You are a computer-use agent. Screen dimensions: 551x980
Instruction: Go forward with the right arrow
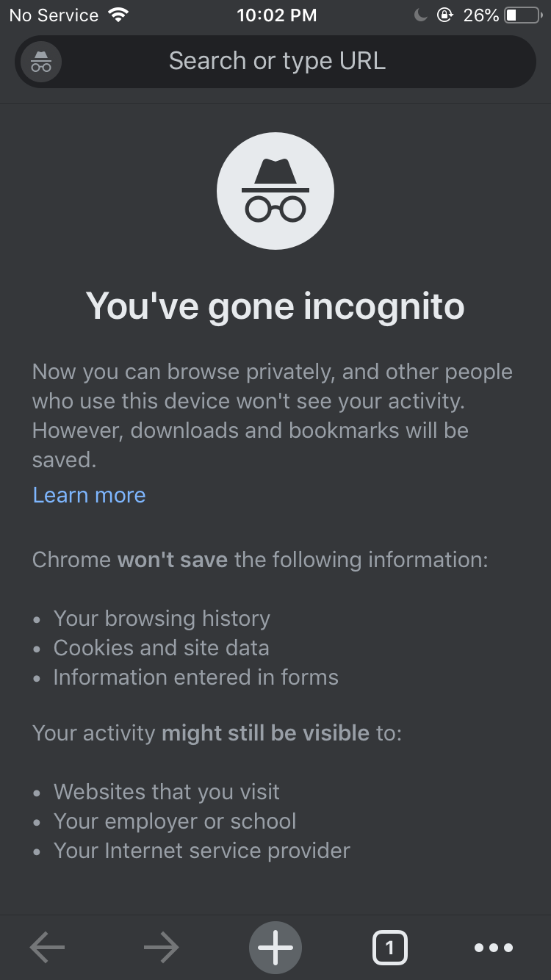pos(162,948)
